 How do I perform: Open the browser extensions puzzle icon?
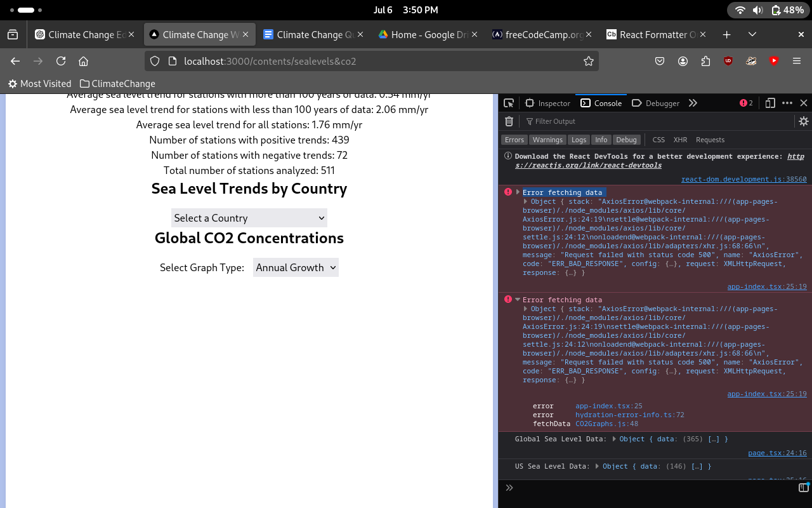[705, 61]
